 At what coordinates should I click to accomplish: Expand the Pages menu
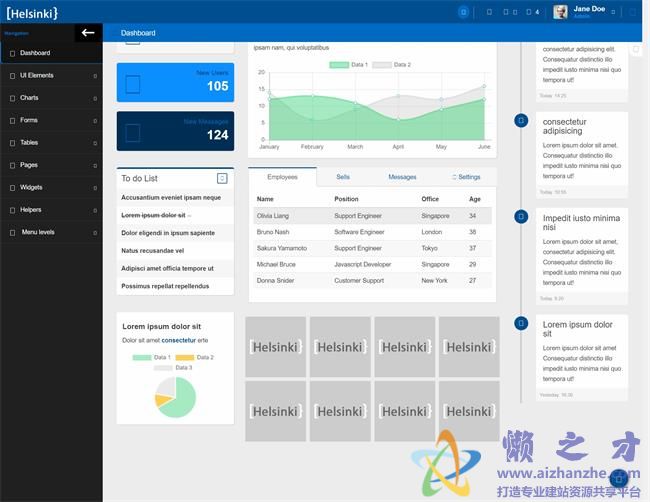(x=51, y=165)
